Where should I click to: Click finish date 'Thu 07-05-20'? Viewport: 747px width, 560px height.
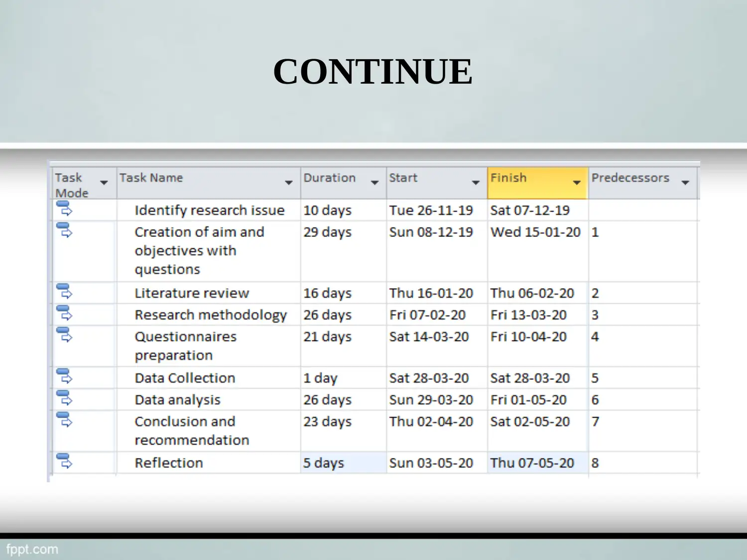click(532, 463)
